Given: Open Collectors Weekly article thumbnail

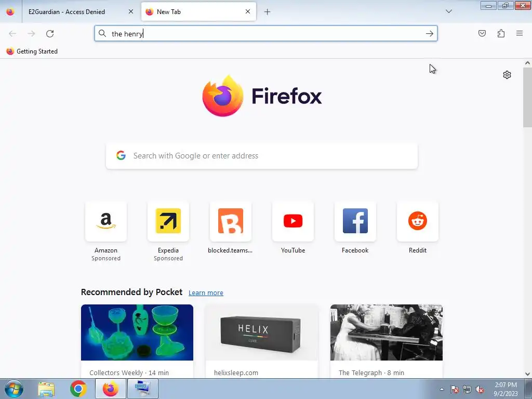Looking at the screenshot, I should coord(137,332).
